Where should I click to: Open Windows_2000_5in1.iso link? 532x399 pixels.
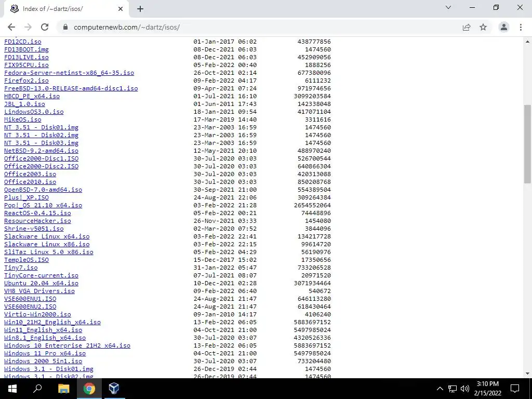point(43,362)
